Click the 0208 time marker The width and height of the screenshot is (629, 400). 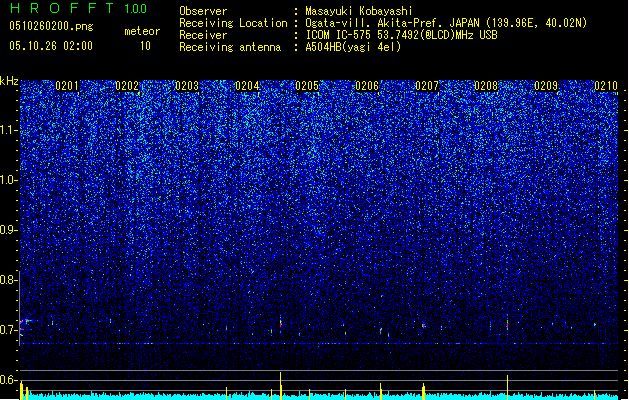[x=486, y=86]
